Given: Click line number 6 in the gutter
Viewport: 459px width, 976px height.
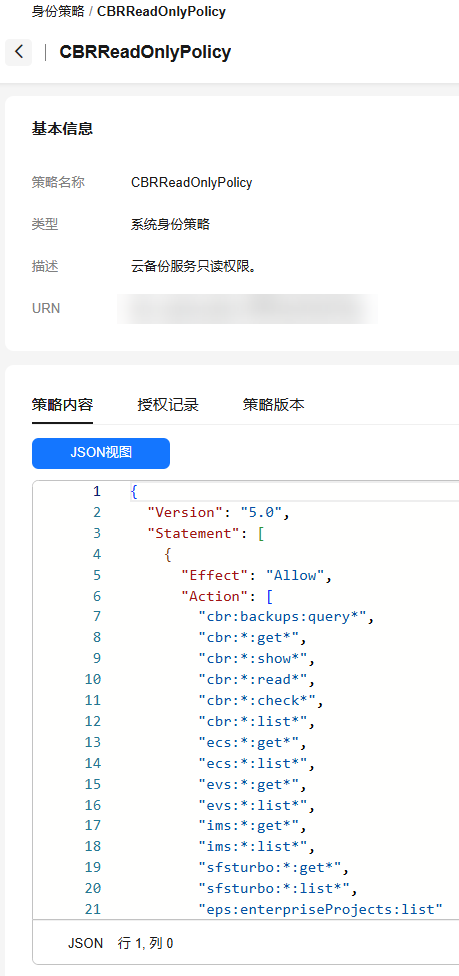Looking at the screenshot, I should click(x=97, y=596).
